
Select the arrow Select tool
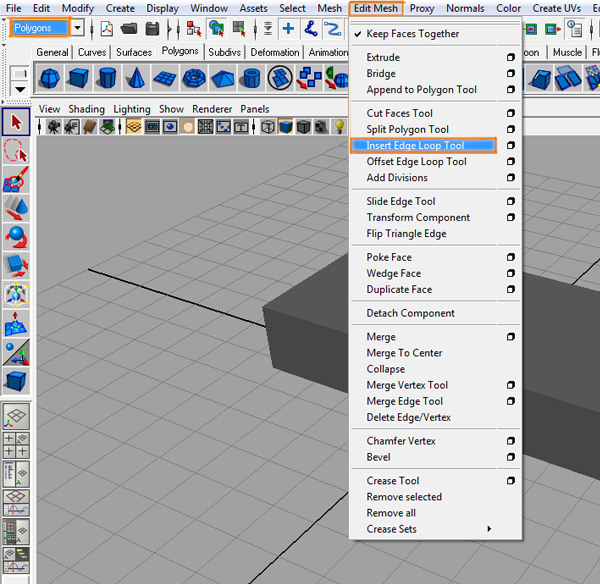tap(16, 122)
